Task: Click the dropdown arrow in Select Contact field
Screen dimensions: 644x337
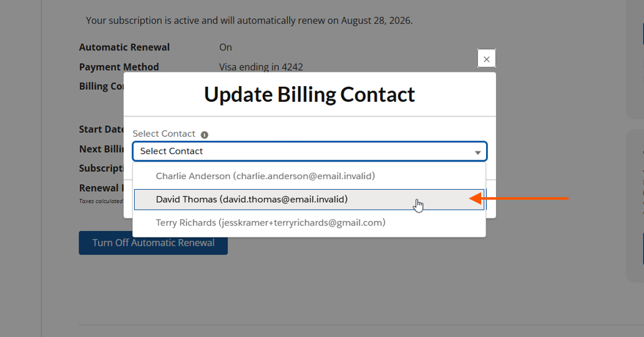Action: click(x=477, y=152)
